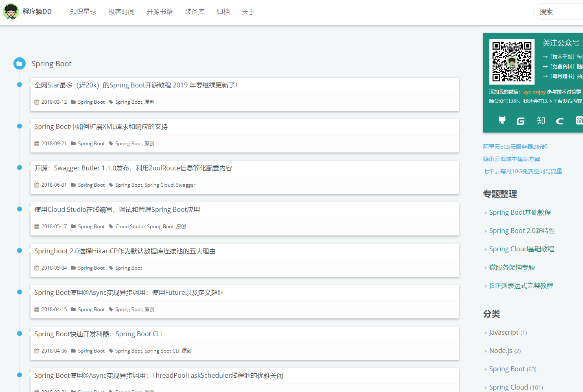Screen dimensions: 583x392
Task: Click the folder icon next to 2018-05-17 post category
Action: 72,226
